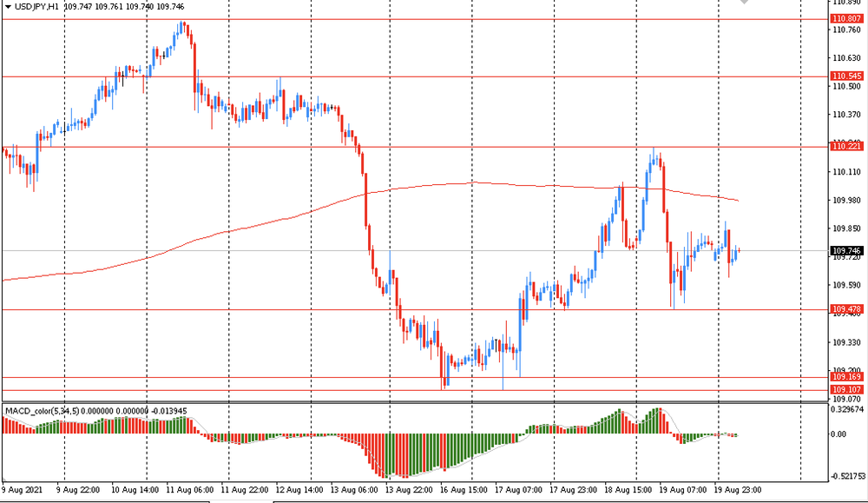
Task: Click the 17 Aug 23:00 time label
Action: (574, 490)
